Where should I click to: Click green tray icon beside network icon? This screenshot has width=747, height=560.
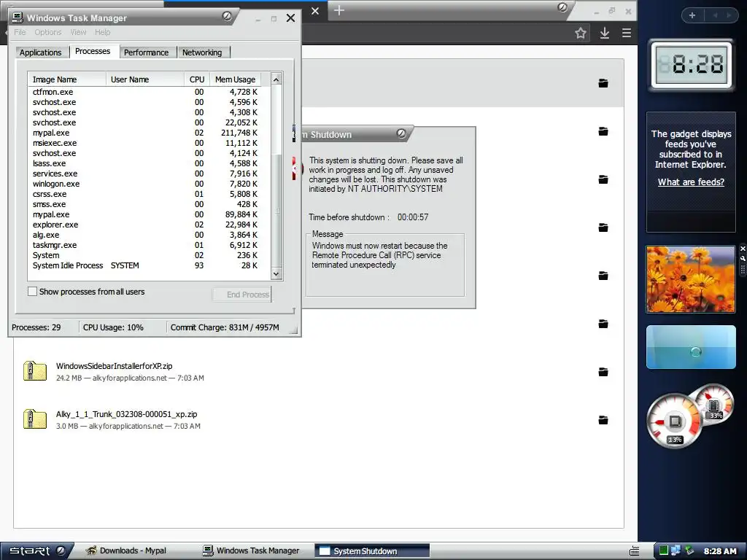pyautogui.click(x=663, y=551)
